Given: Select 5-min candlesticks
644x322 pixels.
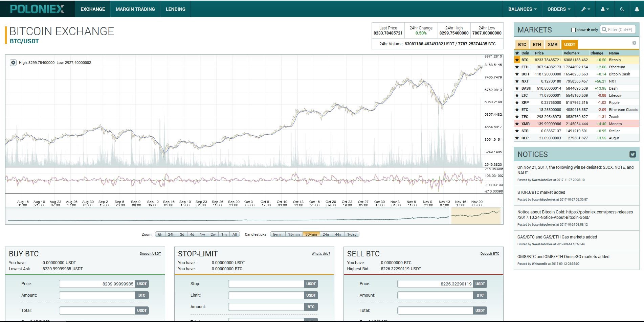Looking at the screenshot, I should [x=278, y=234].
